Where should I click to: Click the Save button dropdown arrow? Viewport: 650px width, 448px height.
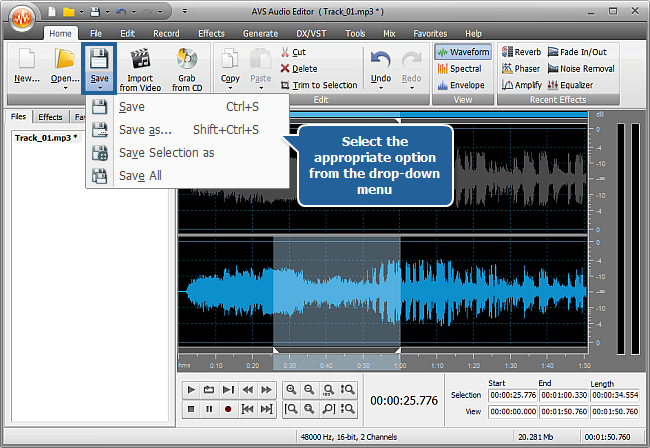(x=99, y=88)
